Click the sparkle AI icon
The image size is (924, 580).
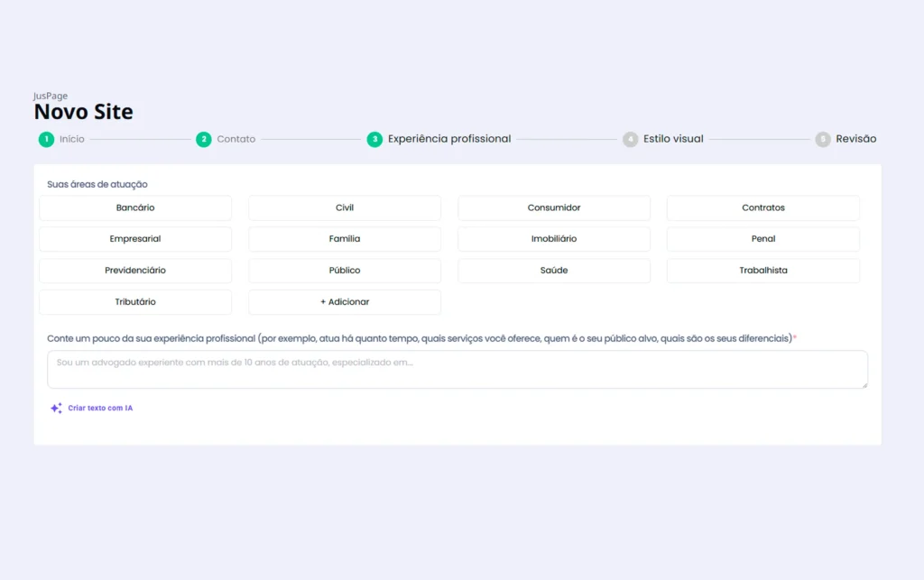point(56,409)
